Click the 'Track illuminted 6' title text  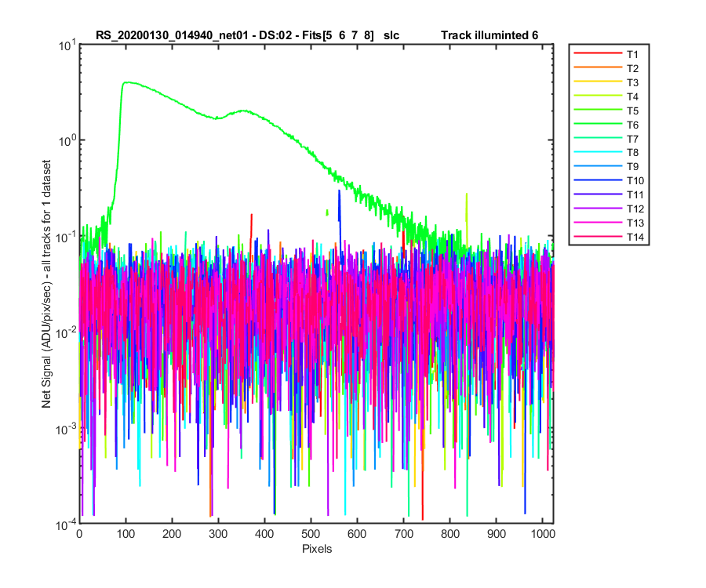coord(489,35)
